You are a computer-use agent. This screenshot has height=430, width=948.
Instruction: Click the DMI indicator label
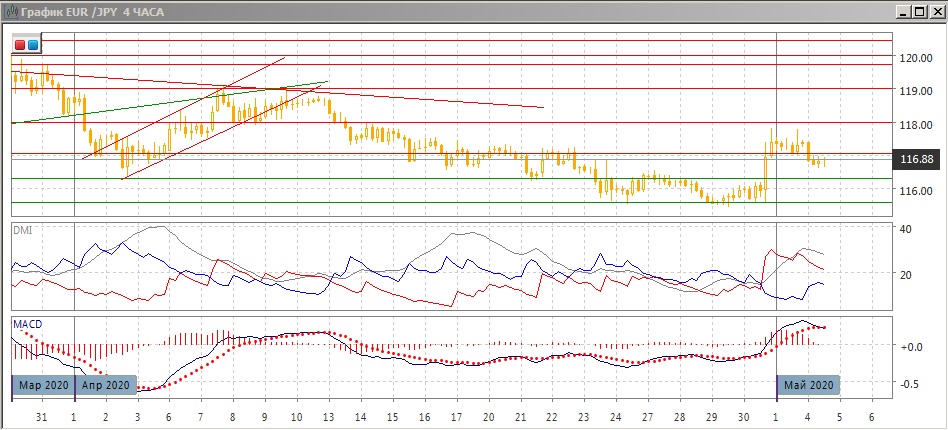(21, 229)
